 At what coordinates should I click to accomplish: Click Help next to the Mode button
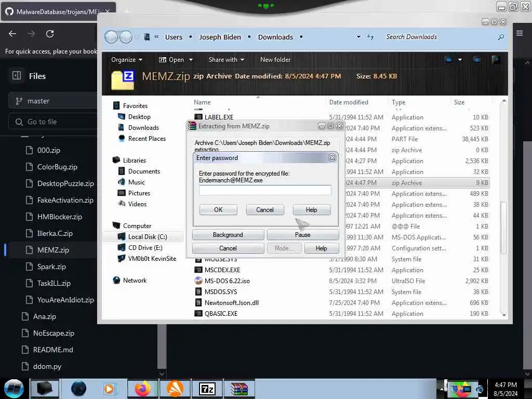321,248
